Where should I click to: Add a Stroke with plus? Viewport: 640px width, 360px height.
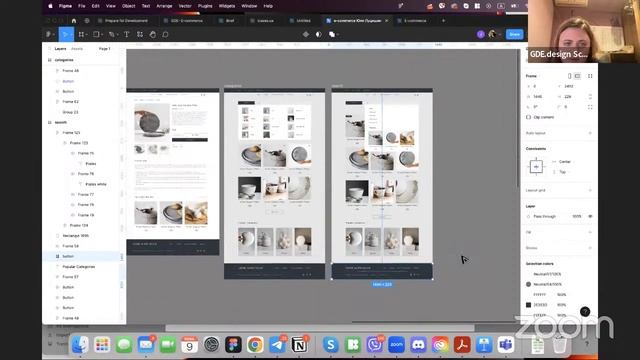click(590, 248)
